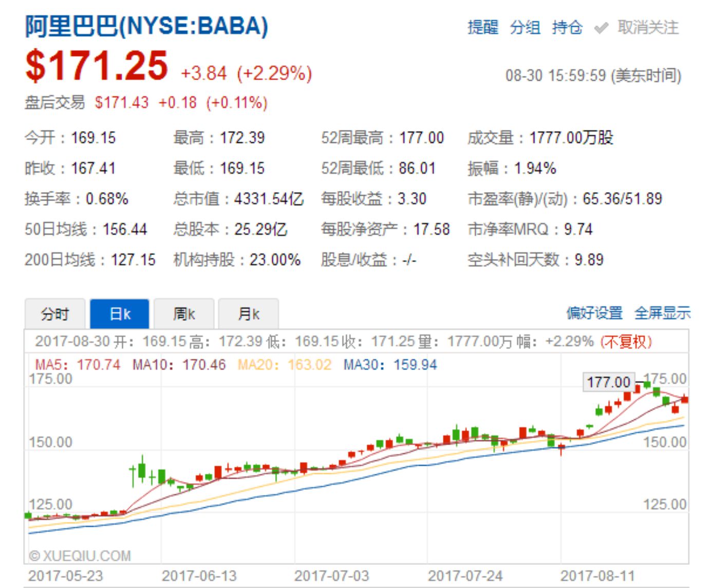
Task: Select the 日k daily chart tab
Action: [x=120, y=314]
